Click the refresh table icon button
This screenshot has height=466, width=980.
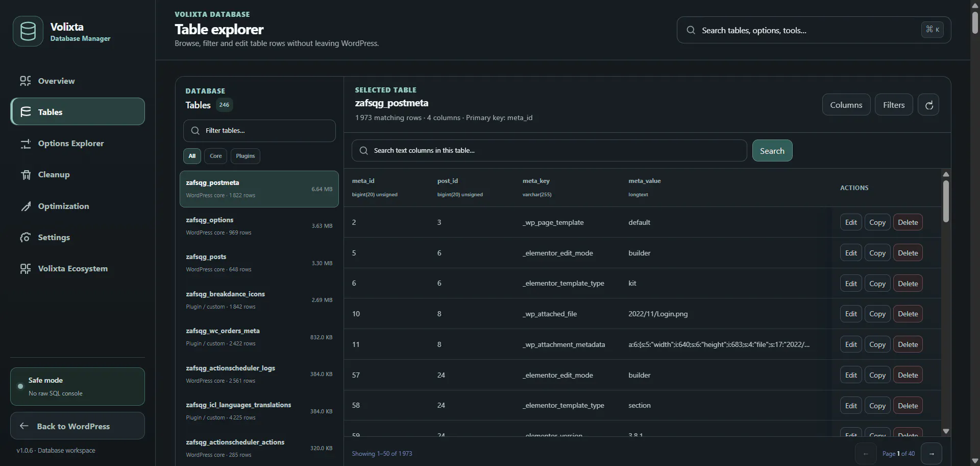click(928, 105)
